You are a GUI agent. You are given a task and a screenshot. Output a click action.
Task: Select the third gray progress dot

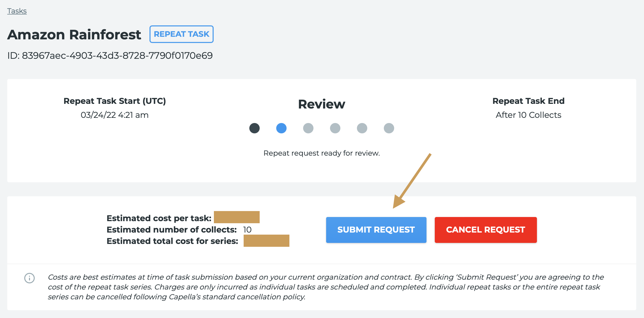308,128
